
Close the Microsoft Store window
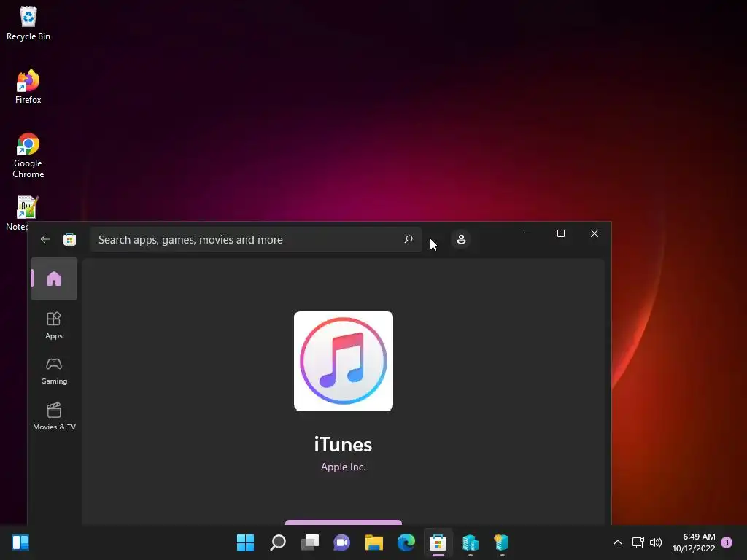tap(595, 233)
